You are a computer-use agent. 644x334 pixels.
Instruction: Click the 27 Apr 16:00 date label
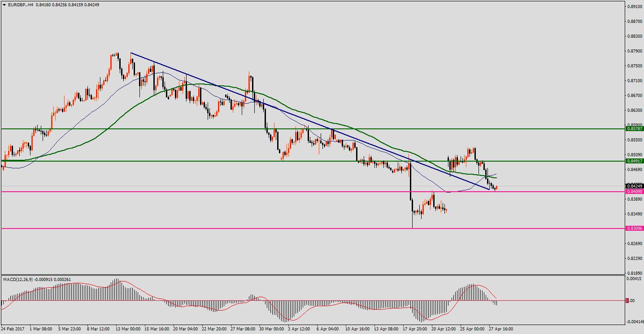500,329
